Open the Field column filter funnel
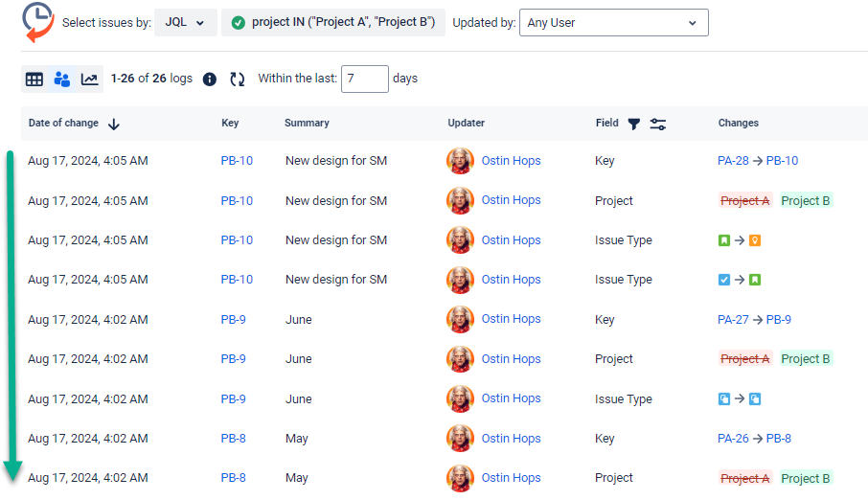 (x=633, y=124)
